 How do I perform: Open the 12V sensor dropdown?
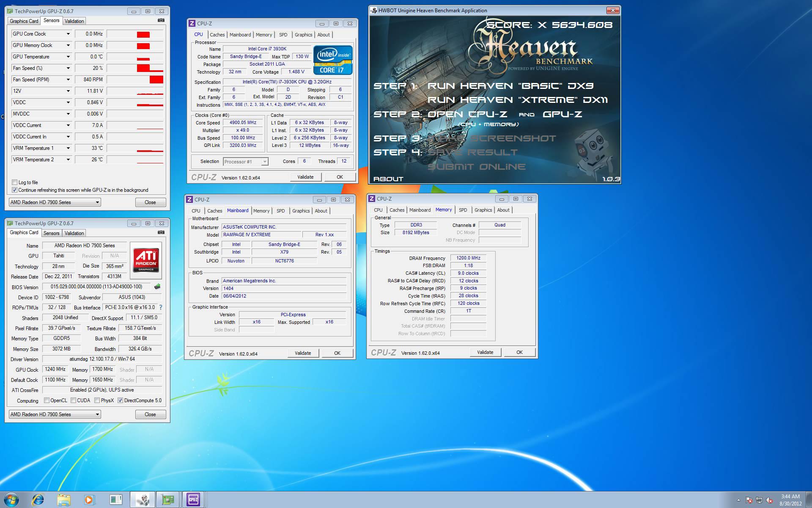(68, 91)
